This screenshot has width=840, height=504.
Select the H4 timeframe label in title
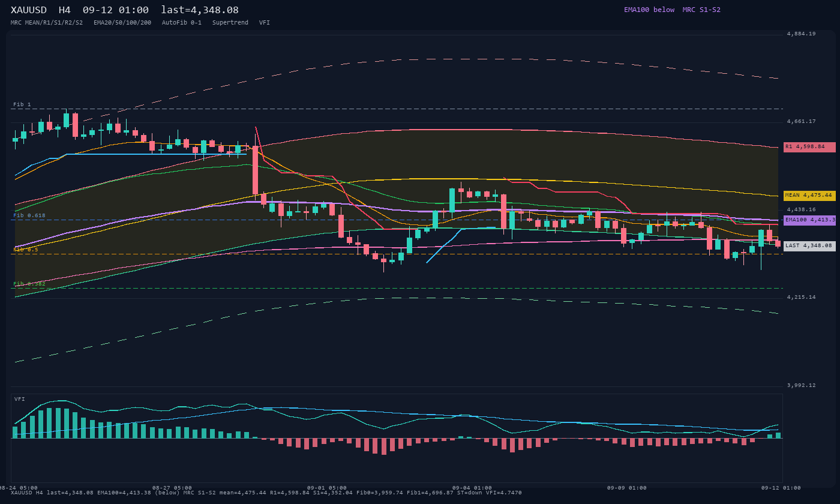tap(65, 10)
